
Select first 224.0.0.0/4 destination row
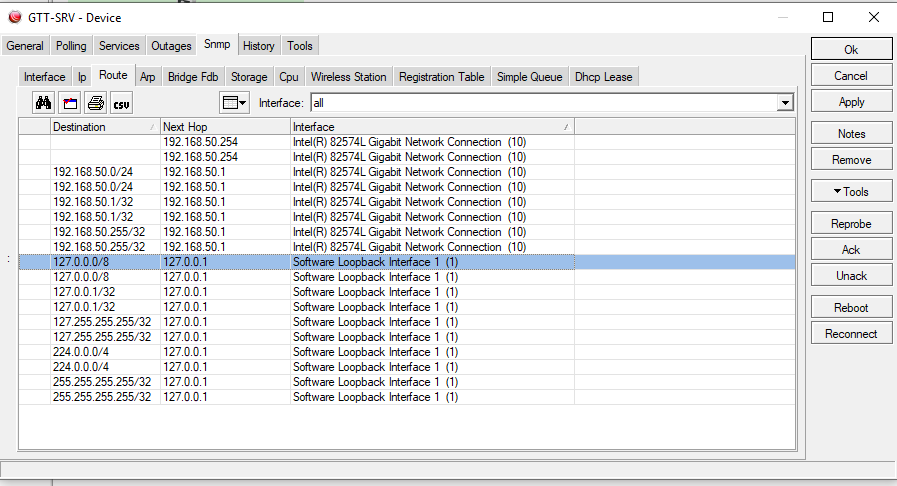[x=407, y=352]
